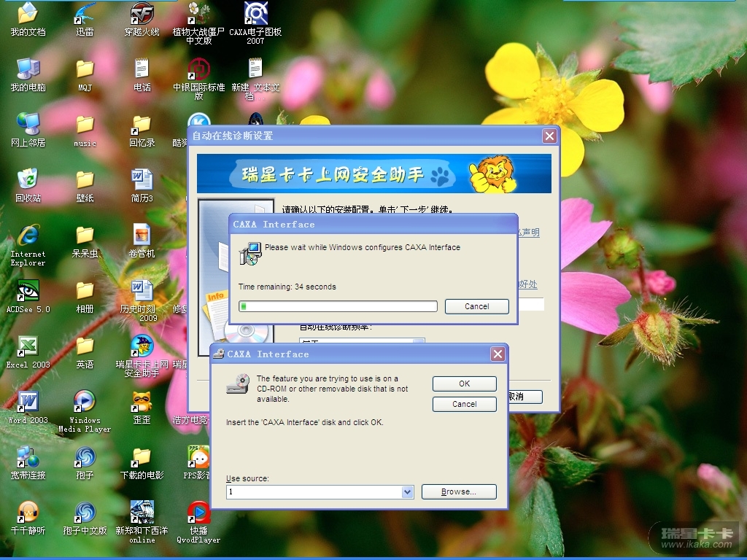Screen dimensions: 747x560
Task: Launch 瑞星卡卡上网安全助手 desktop shortcut
Action: coord(142,356)
